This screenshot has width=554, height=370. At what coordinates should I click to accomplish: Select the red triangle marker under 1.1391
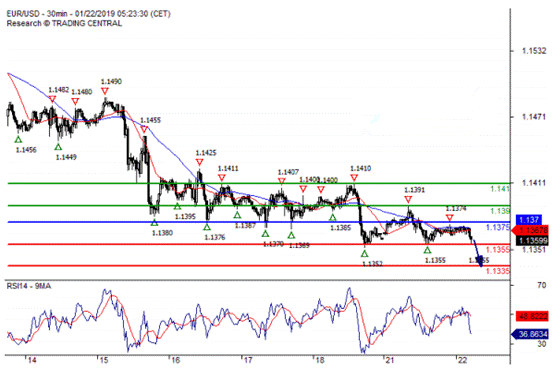click(x=408, y=200)
